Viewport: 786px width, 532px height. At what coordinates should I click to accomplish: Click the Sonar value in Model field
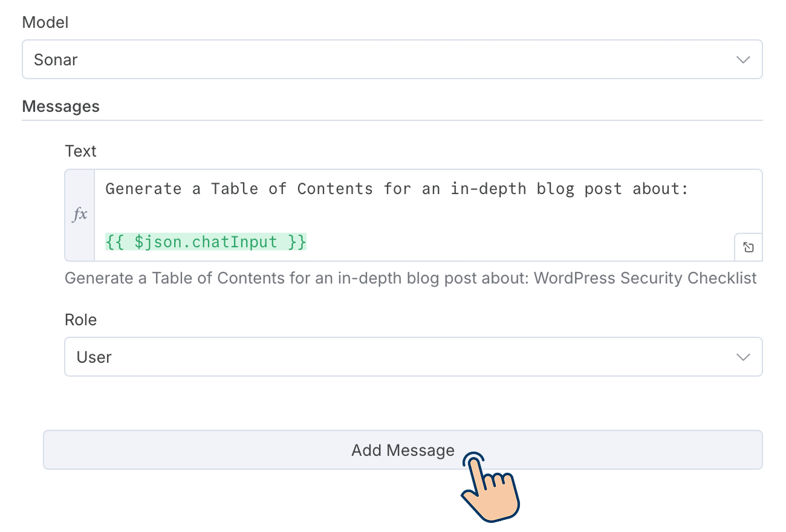(x=56, y=60)
